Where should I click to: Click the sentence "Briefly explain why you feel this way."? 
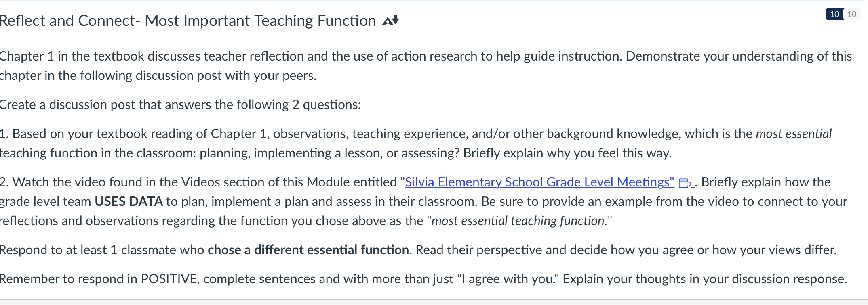(567, 153)
